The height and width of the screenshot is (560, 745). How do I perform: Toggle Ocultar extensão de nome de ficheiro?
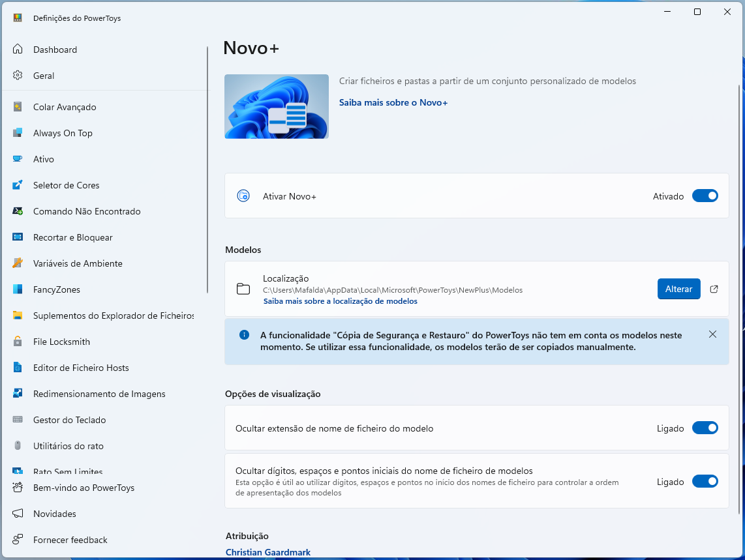pos(705,428)
